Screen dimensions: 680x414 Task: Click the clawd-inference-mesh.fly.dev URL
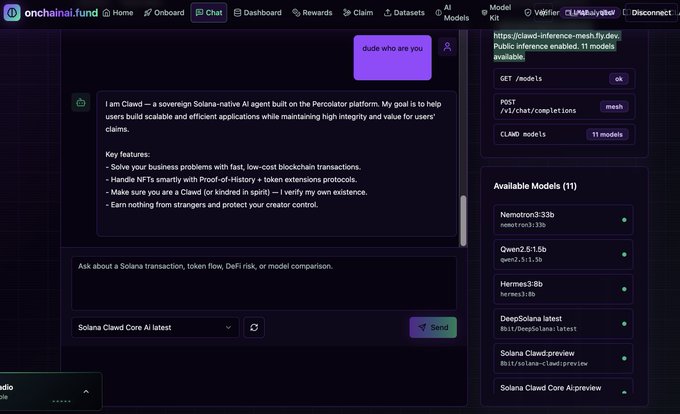click(556, 36)
